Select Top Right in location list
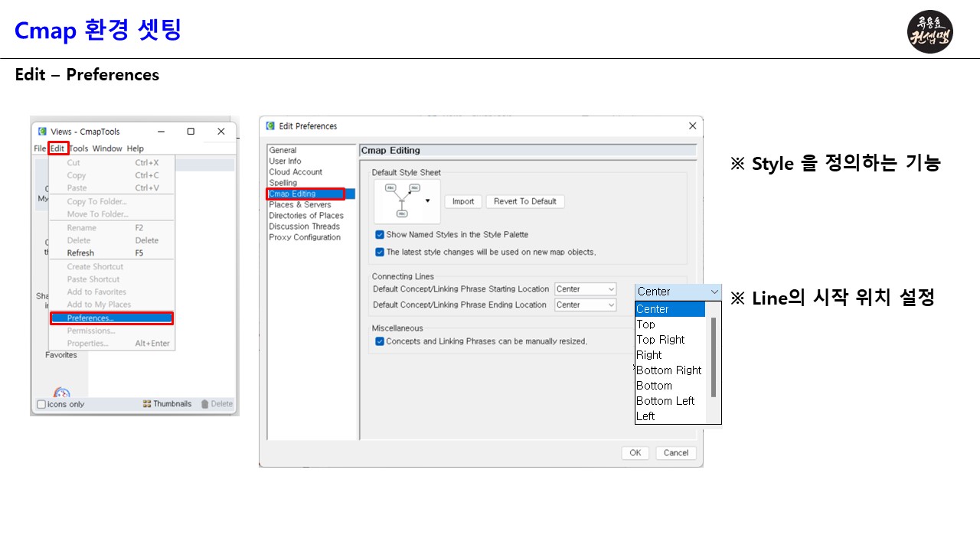Viewport: 980px width, 551px height. pos(670,340)
